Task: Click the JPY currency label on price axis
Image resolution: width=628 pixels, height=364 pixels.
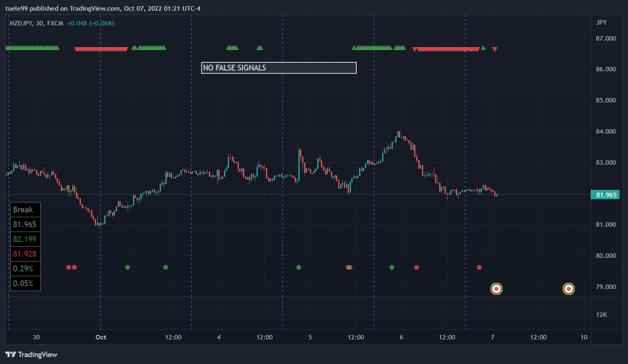Action: pos(601,23)
